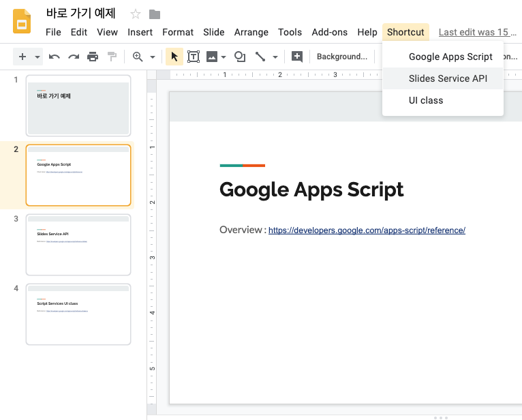This screenshot has width=522, height=420.
Task: Print the presentation
Action: point(93,57)
